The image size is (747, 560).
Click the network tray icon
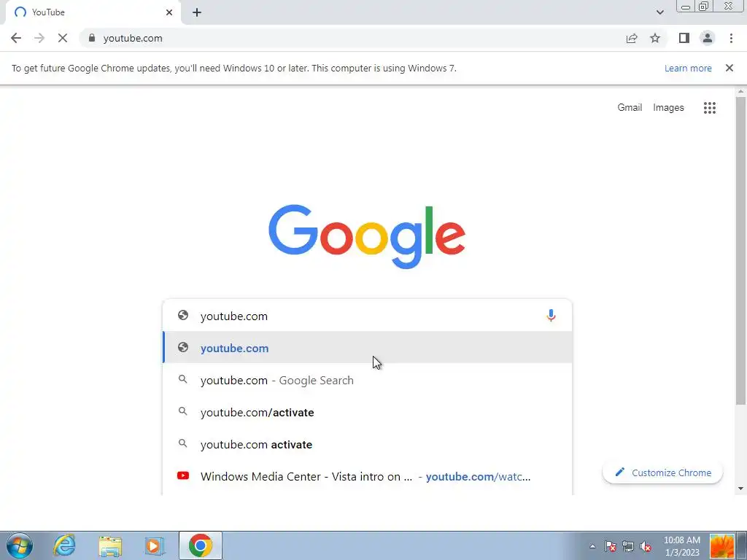[x=628, y=546]
